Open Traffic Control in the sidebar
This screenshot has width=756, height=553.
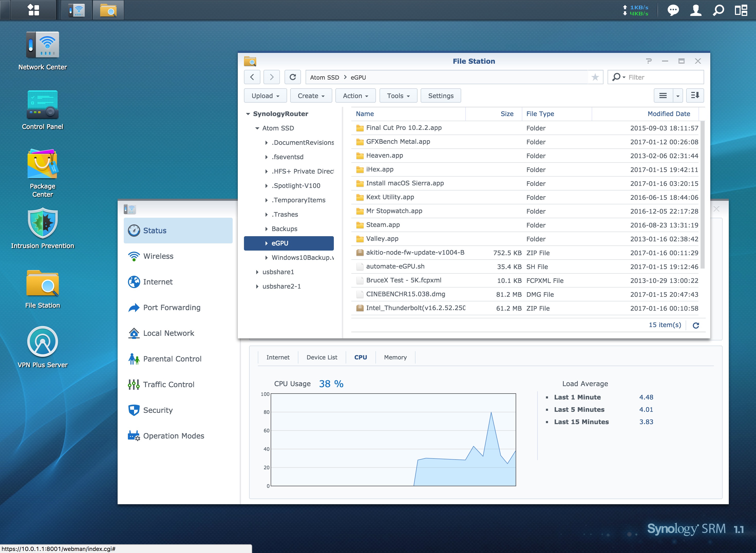click(168, 384)
